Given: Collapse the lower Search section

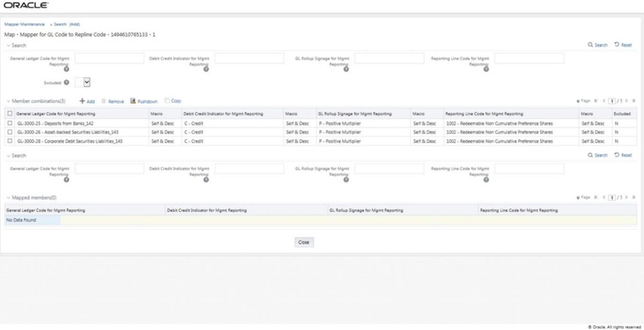Looking at the screenshot, I should click(x=8, y=156).
